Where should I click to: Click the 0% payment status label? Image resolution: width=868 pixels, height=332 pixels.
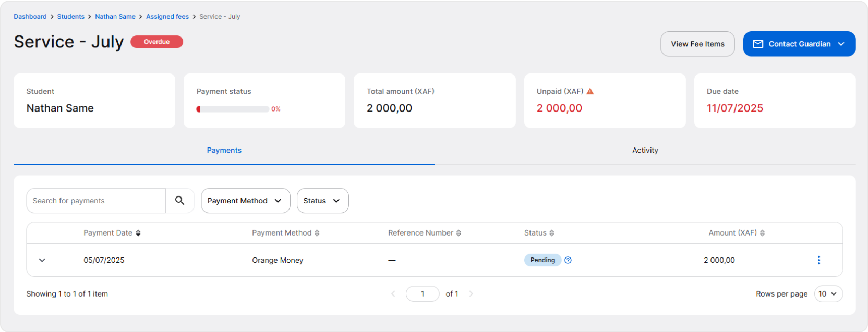276,109
